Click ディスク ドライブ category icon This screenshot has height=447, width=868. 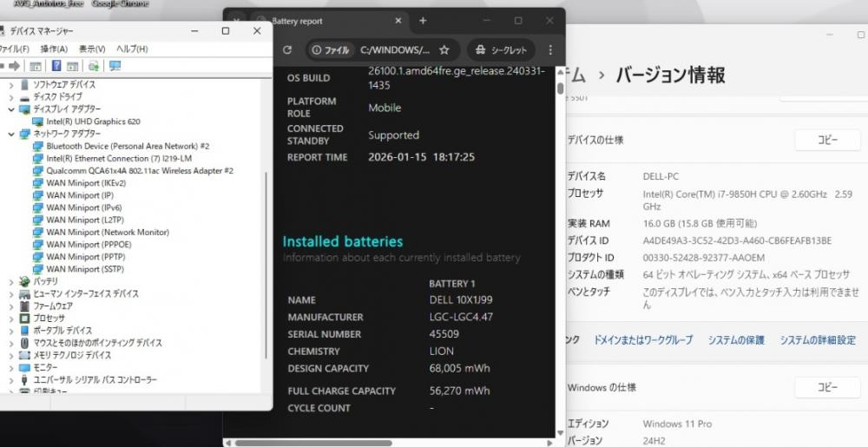tap(24, 97)
